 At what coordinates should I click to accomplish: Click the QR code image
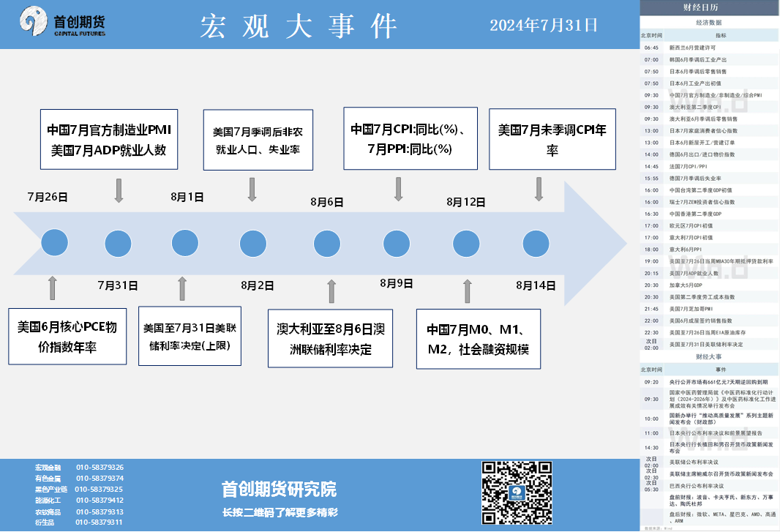[x=517, y=492]
